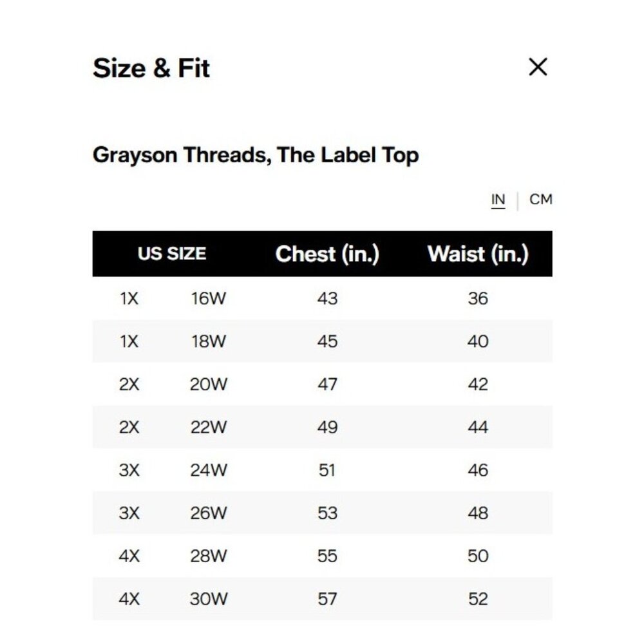Click the Size & Fit heading
Viewport: 644px width, 644px height.
(x=151, y=68)
